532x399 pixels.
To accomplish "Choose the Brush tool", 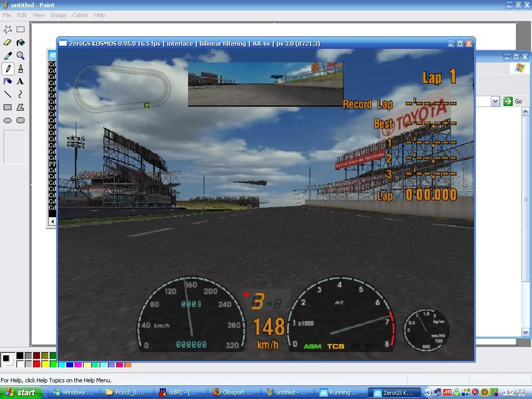I will coord(21,69).
